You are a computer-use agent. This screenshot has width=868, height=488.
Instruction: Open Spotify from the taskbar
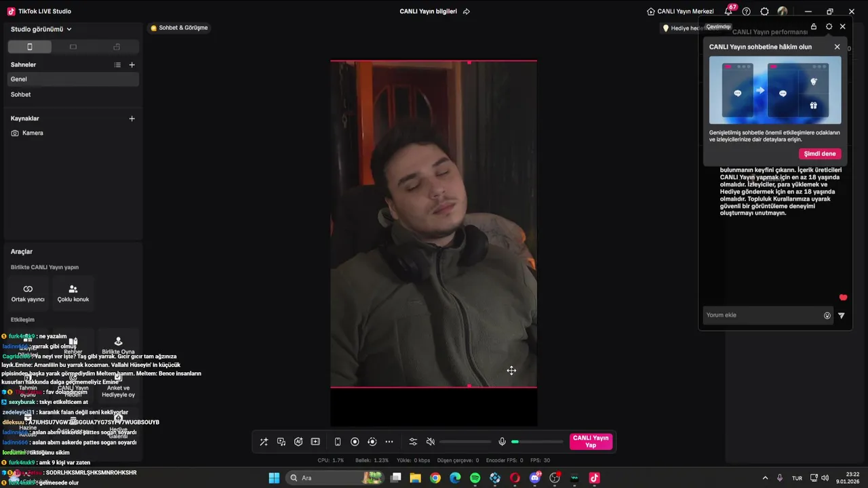pyautogui.click(x=475, y=478)
